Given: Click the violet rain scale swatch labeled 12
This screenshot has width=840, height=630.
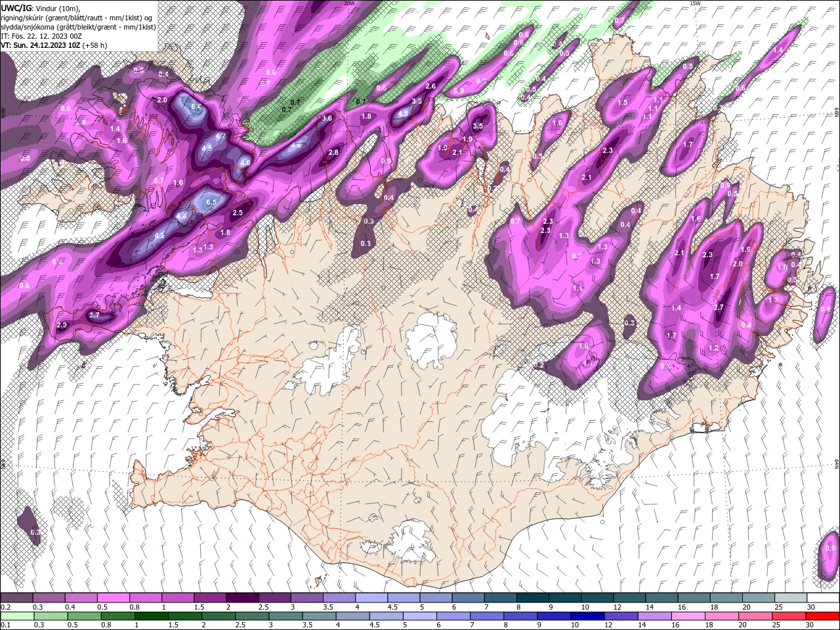Looking at the screenshot, I should coord(621,616).
